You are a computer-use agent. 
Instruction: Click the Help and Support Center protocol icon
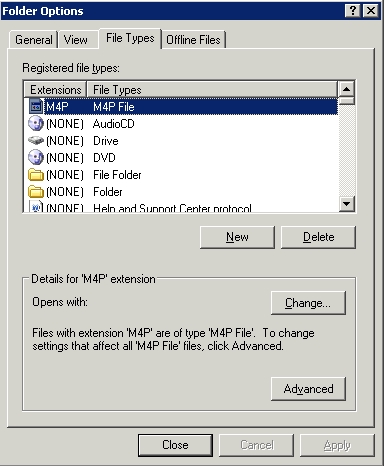point(36,206)
